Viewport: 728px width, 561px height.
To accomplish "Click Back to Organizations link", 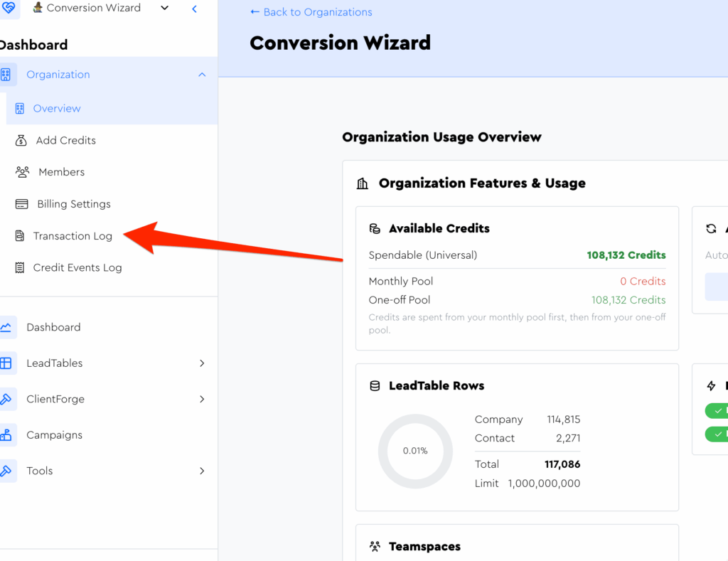I will (311, 12).
